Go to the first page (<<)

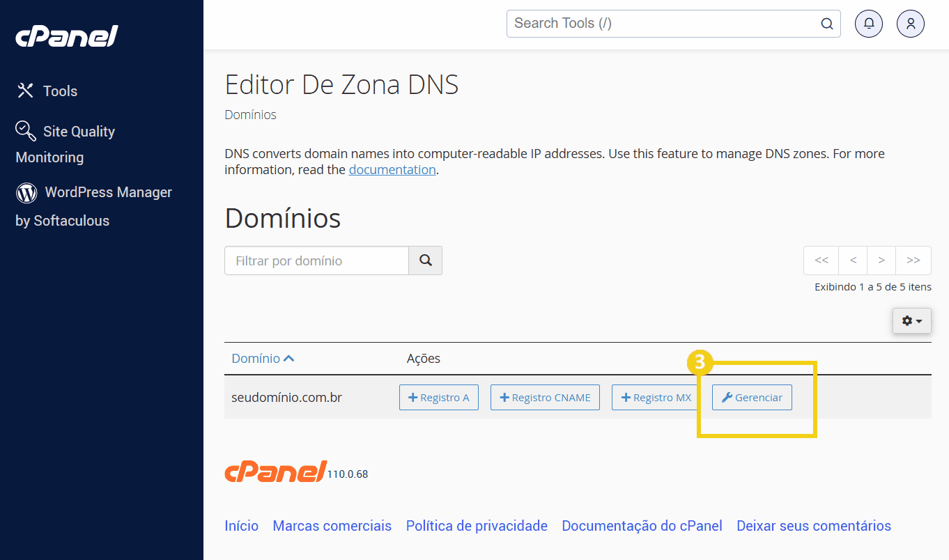[x=821, y=260]
